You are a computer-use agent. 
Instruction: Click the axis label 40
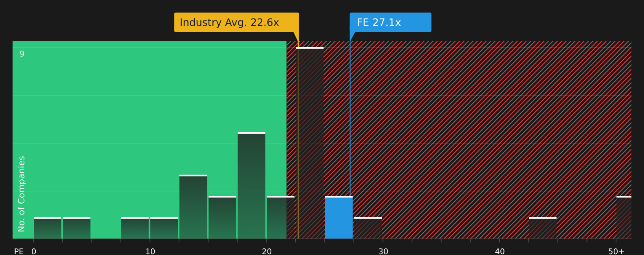500,251
